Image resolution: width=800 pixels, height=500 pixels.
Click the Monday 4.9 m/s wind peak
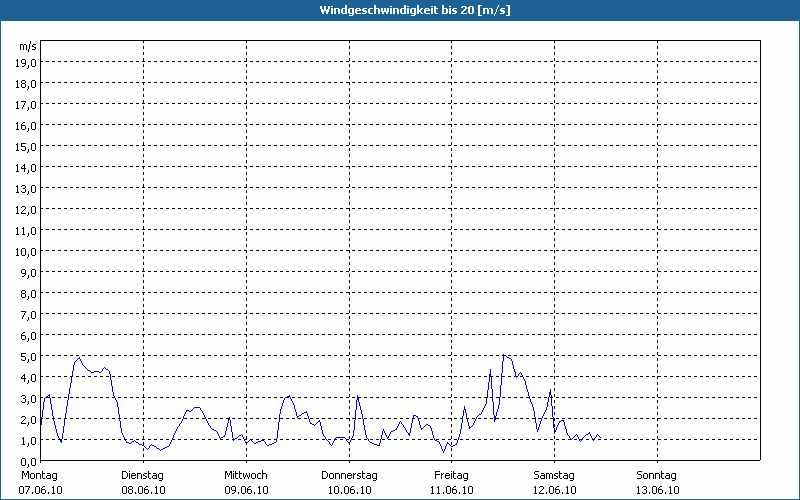(x=79, y=358)
